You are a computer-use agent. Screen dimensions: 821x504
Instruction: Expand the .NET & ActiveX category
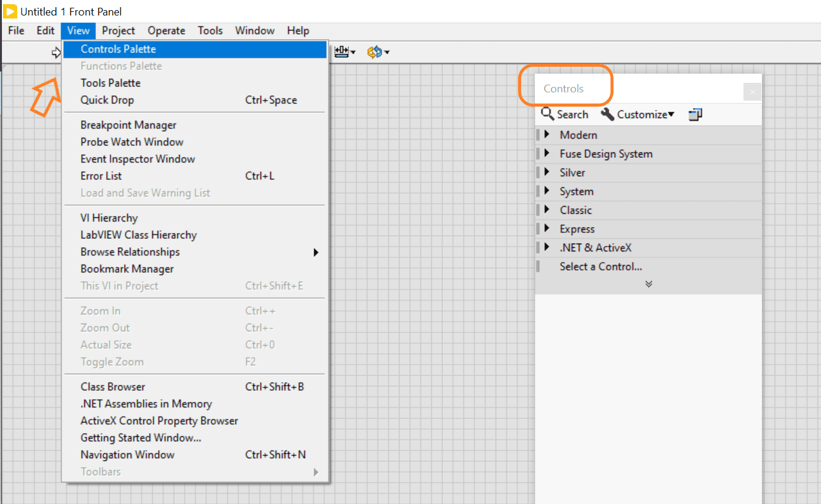point(547,248)
